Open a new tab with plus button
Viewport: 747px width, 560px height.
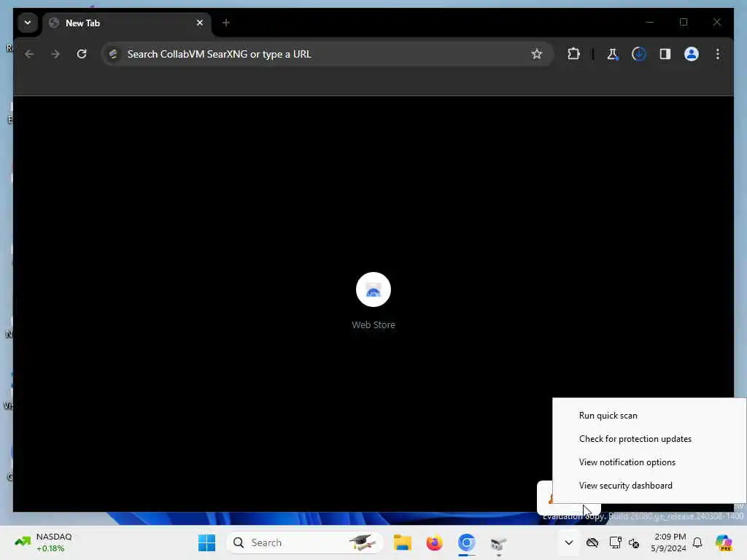click(226, 23)
